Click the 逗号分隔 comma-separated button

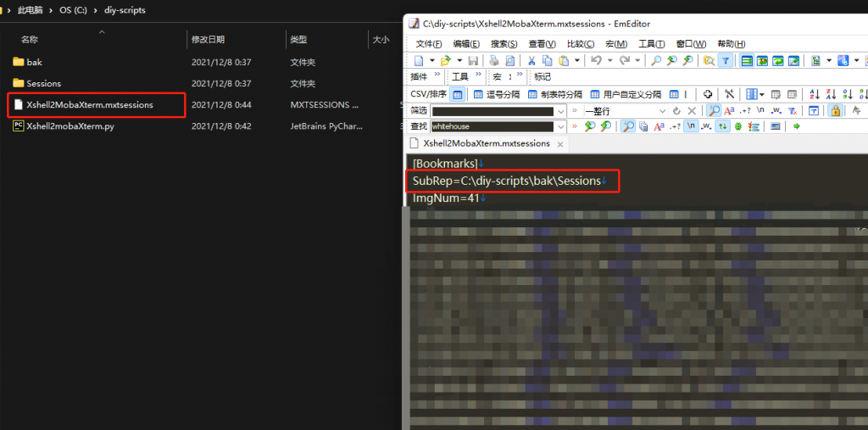pyautogui.click(x=497, y=94)
